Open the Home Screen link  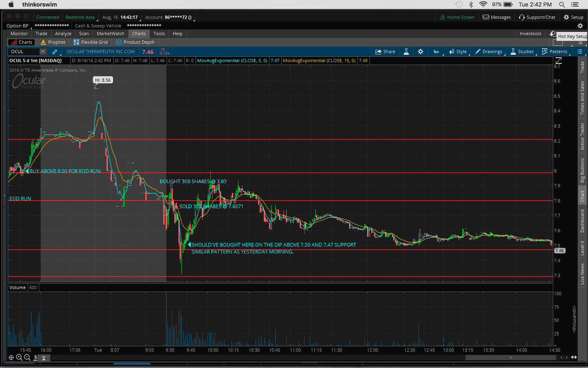pyautogui.click(x=457, y=17)
